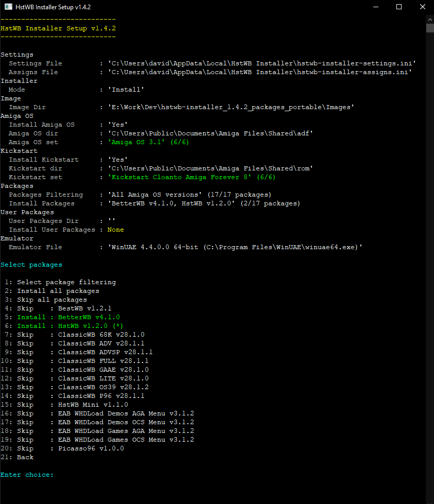Click the Picasso96 v1.0.0 package line
Image resolution: width=434 pixels, height=504 pixels.
(x=62, y=448)
